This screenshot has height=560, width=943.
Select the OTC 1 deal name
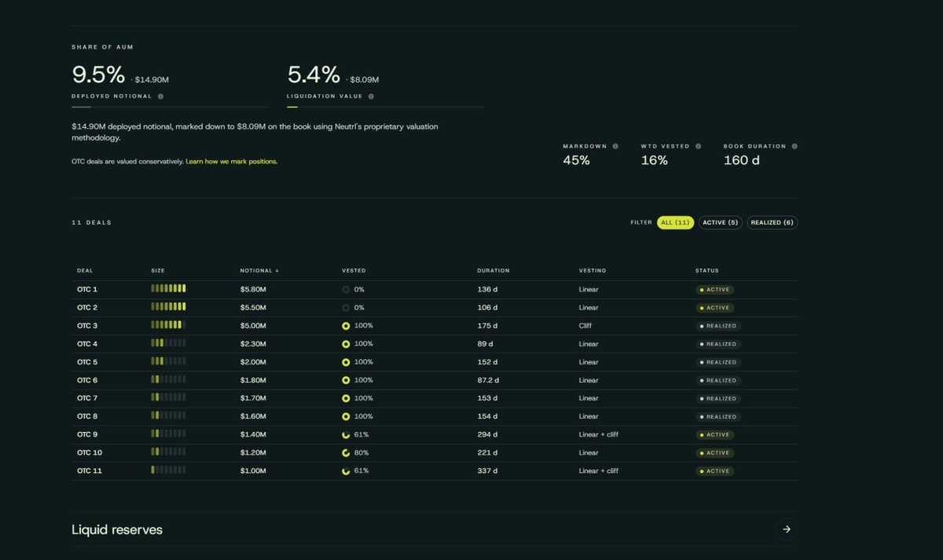pyautogui.click(x=87, y=290)
